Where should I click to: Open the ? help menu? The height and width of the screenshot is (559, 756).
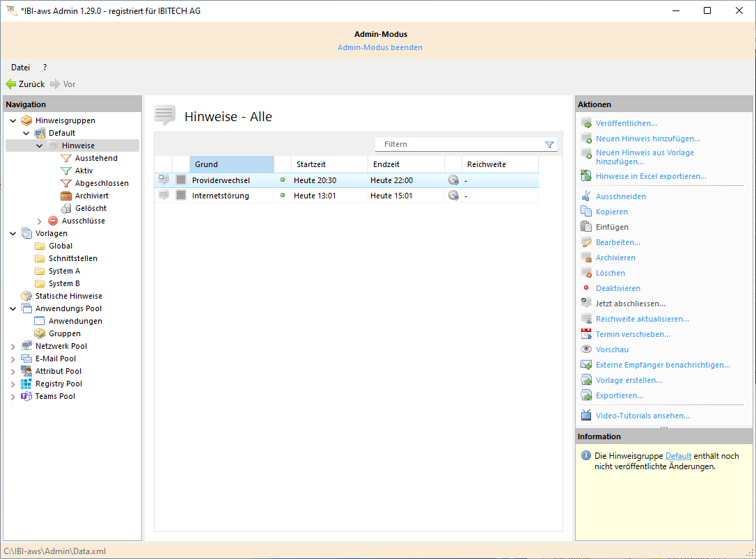pyautogui.click(x=45, y=68)
